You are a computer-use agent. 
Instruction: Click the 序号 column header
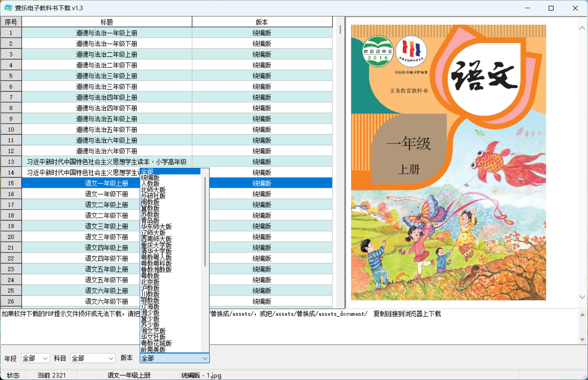[11, 22]
